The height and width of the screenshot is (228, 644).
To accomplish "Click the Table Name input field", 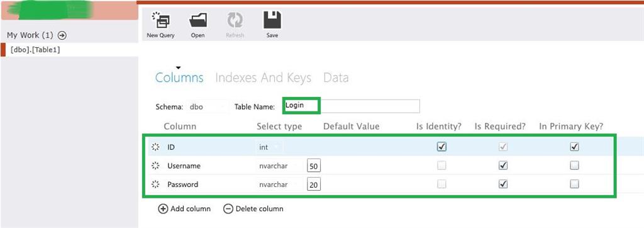I will click(x=351, y=106).
